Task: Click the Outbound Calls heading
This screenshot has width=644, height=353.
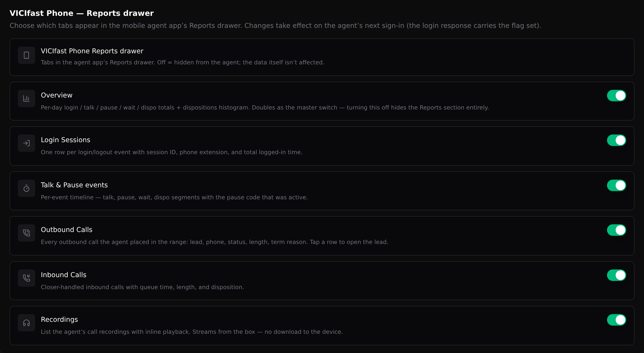Action: tap(67, 230)
